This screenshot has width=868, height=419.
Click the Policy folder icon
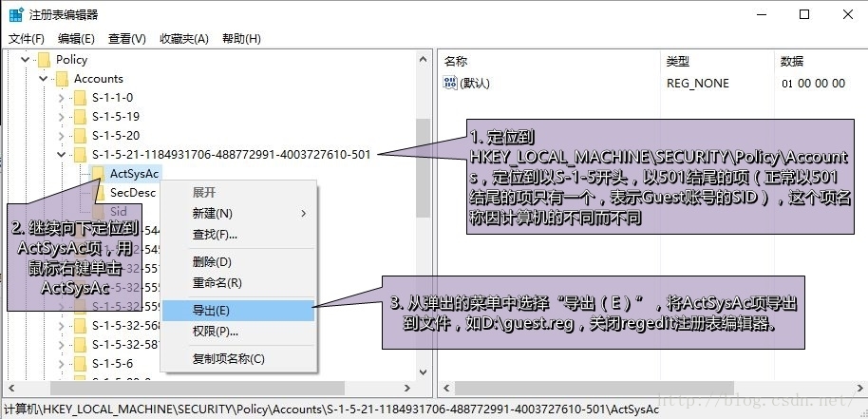point(44,60)
